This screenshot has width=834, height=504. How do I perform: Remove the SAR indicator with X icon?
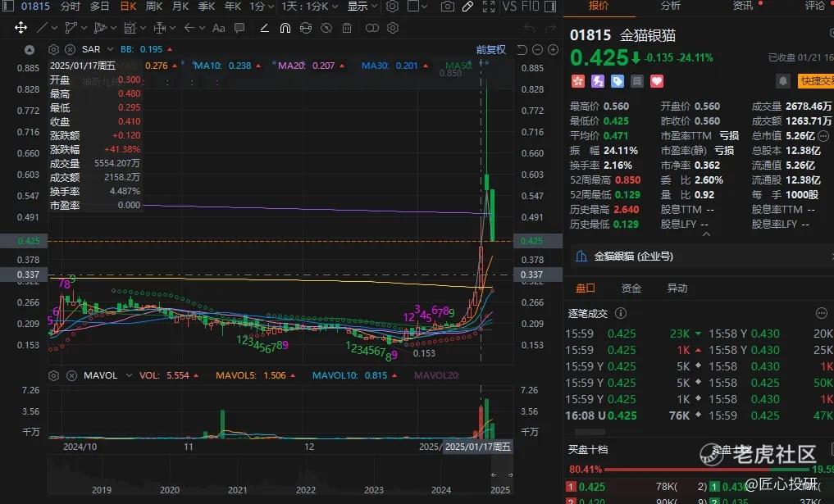click(x=70, y=49)
